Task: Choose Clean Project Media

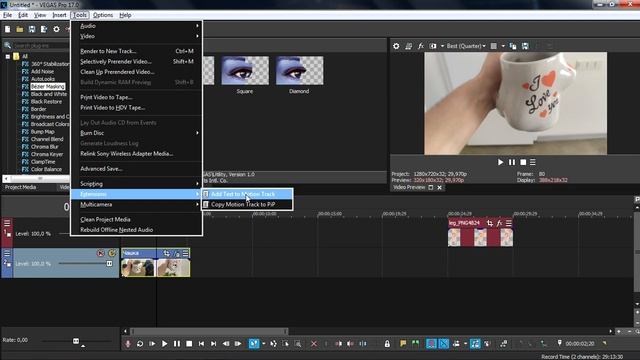Action: click(x=137, y=220)
